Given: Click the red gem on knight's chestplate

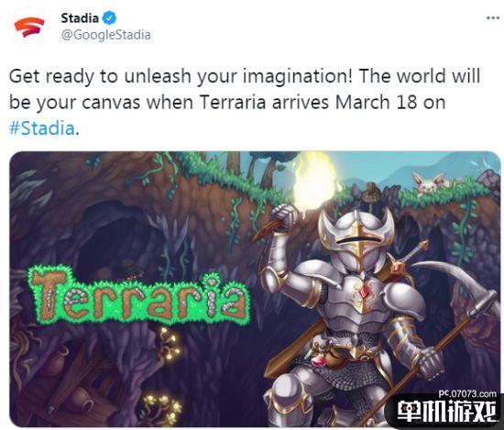Looking at the screenshot, I should coord(364,292).
